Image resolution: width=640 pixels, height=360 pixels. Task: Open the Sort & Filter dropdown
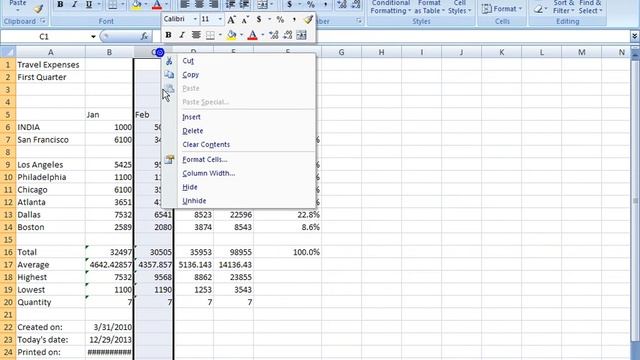click(564, 7)
